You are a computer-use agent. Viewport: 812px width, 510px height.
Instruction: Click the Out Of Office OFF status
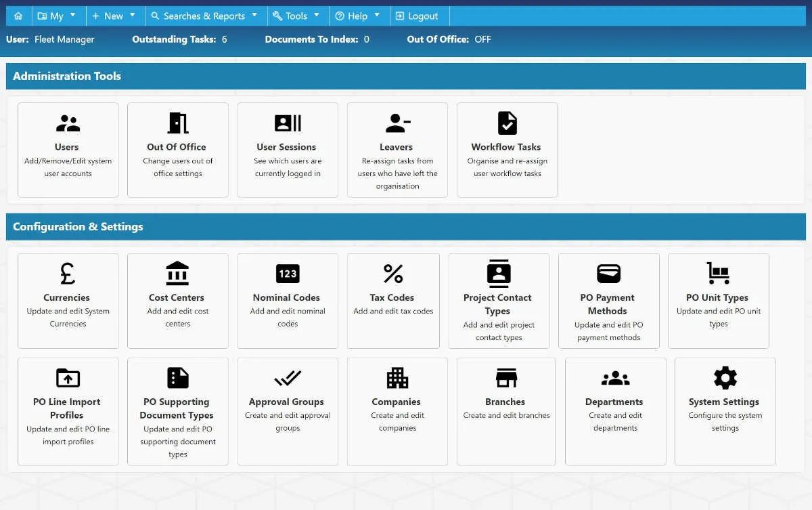483,39
